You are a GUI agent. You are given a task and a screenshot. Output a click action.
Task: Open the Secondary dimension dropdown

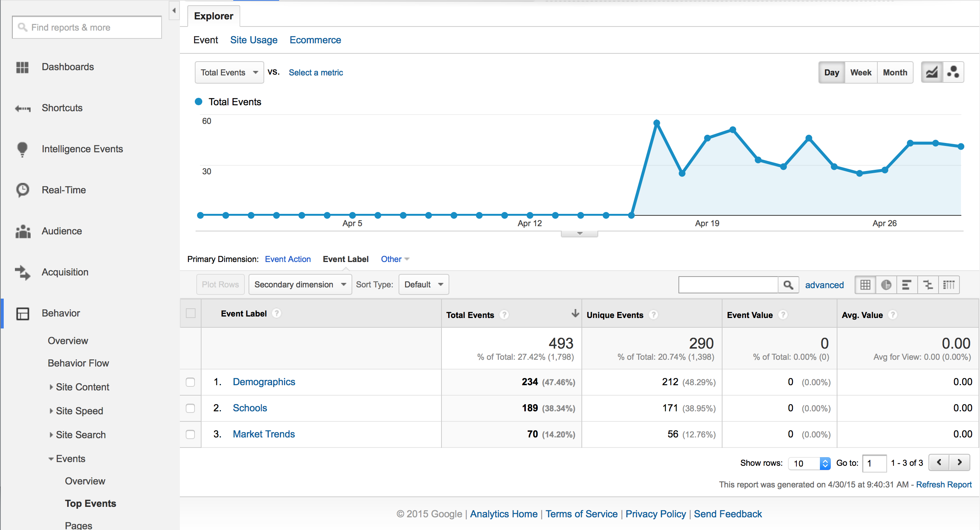coord(300,284)
